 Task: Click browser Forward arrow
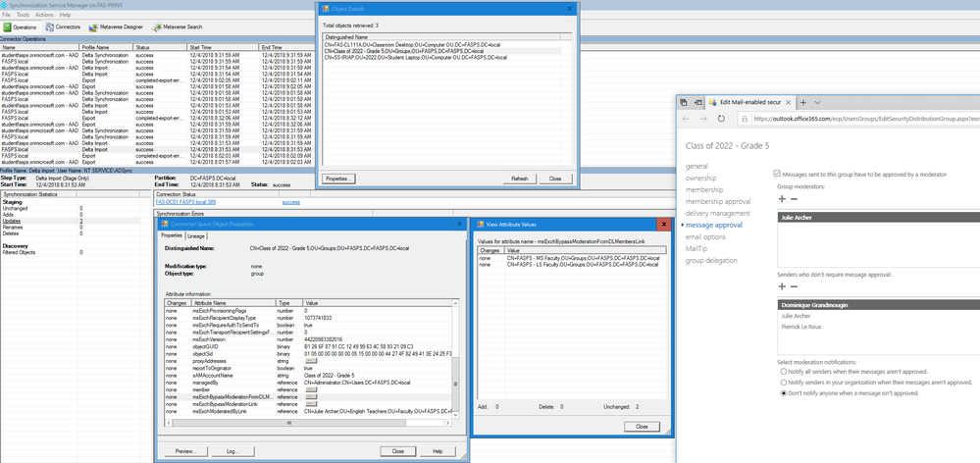pos(703,118)
